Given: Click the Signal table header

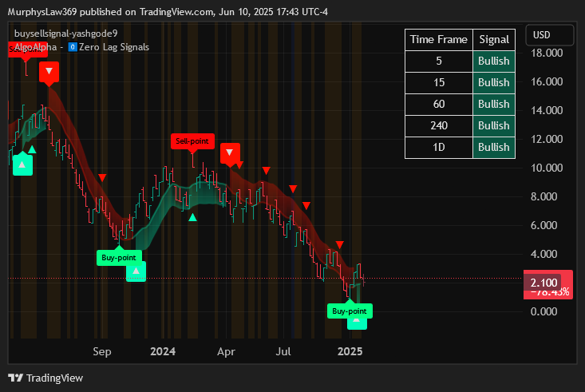Looking at the screenshot, I should click(x=494, y=40).
